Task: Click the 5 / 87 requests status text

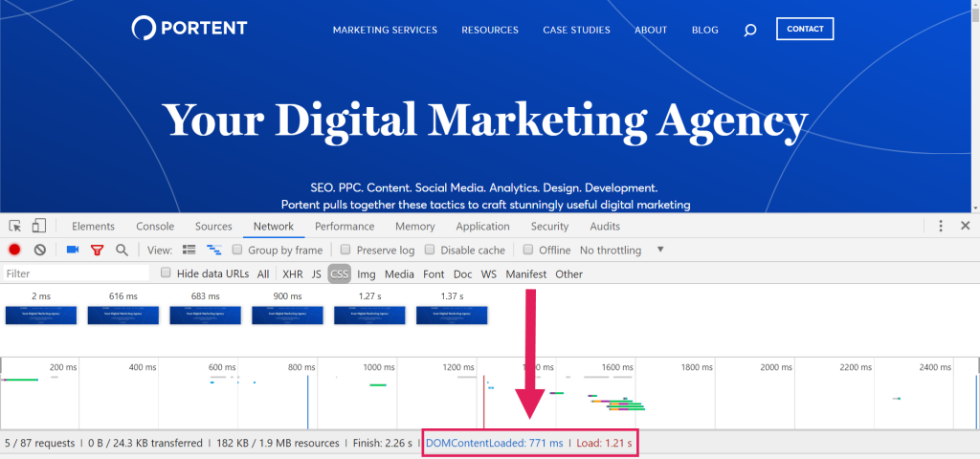Action: click(x=39, y=444)
